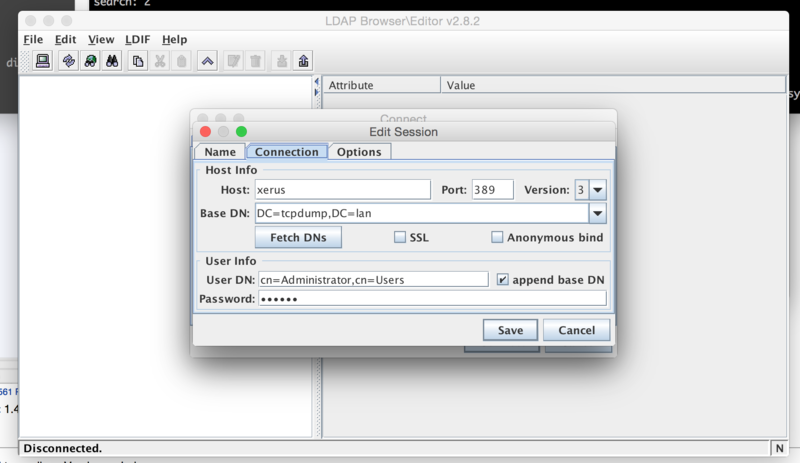
Task: Open the Version dropdown
Action: coord(597,190)
